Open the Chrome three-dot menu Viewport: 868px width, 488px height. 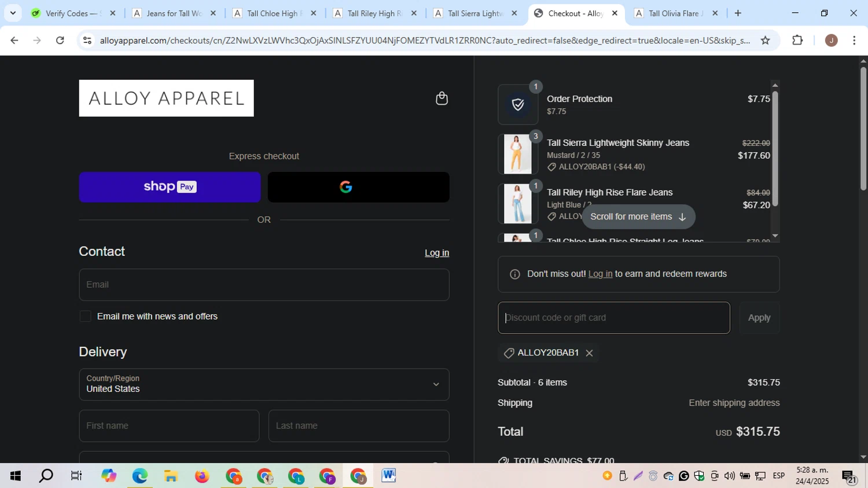[854, 40]
